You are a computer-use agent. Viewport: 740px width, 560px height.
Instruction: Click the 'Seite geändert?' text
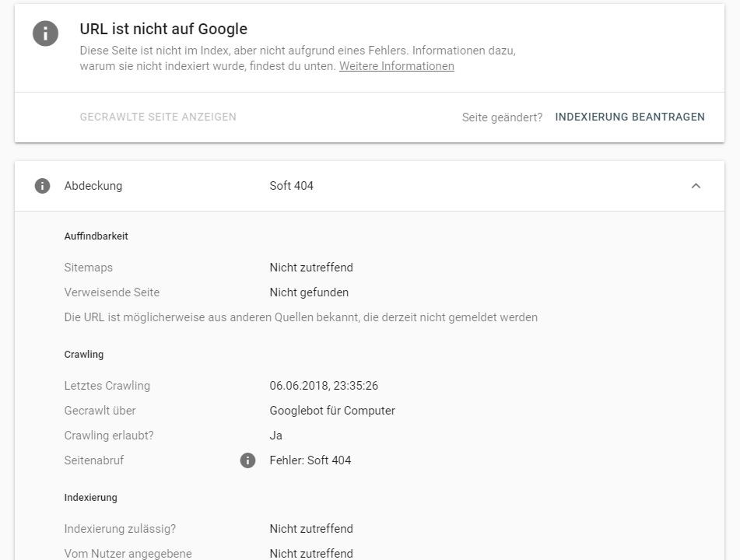click(502, 117)
